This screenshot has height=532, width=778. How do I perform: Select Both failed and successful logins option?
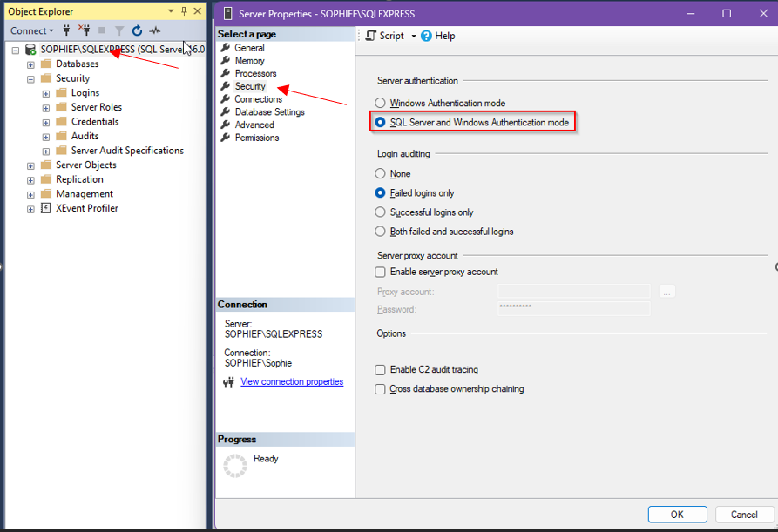tap(380, 232)
